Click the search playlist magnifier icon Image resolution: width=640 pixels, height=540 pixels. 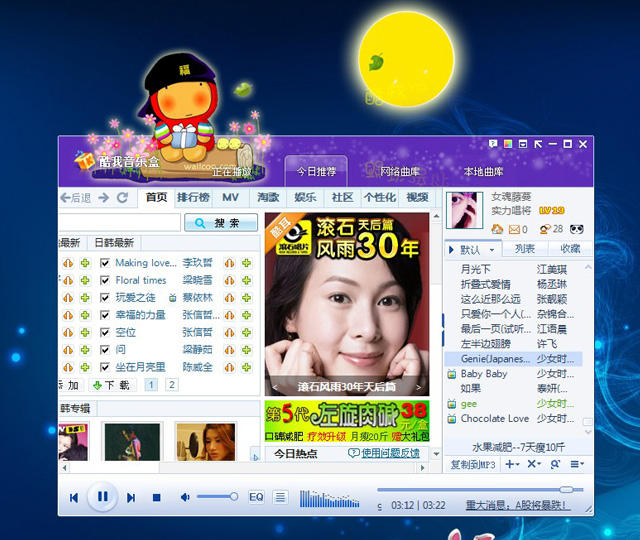tap(555, 464)
